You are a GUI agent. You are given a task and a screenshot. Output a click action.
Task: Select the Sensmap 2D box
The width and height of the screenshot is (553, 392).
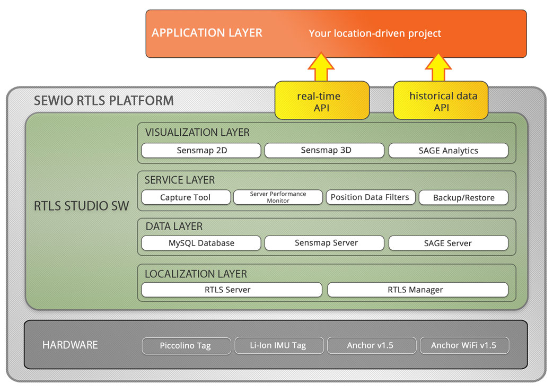tap(201, 150)
